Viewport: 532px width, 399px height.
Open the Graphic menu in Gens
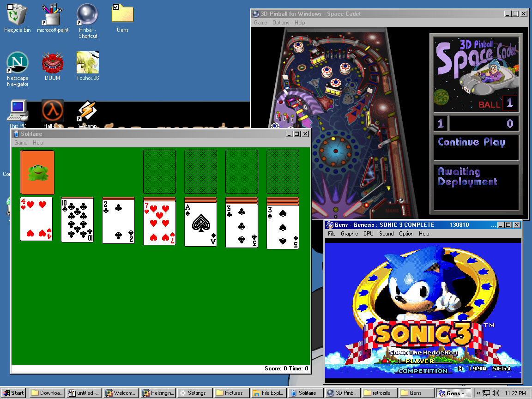[x=349, y=234]
